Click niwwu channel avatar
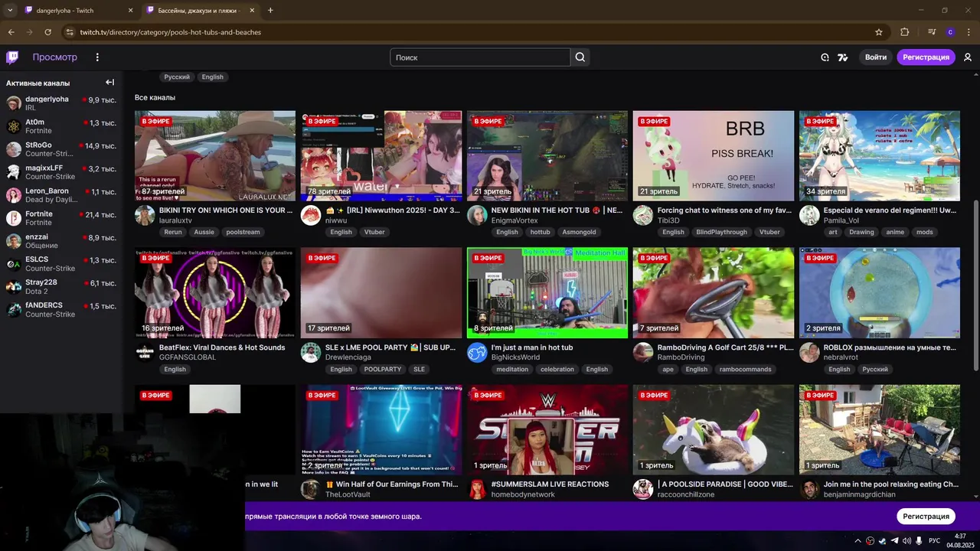The width and height of the screenshot is (980, 551). coord(311,215)
